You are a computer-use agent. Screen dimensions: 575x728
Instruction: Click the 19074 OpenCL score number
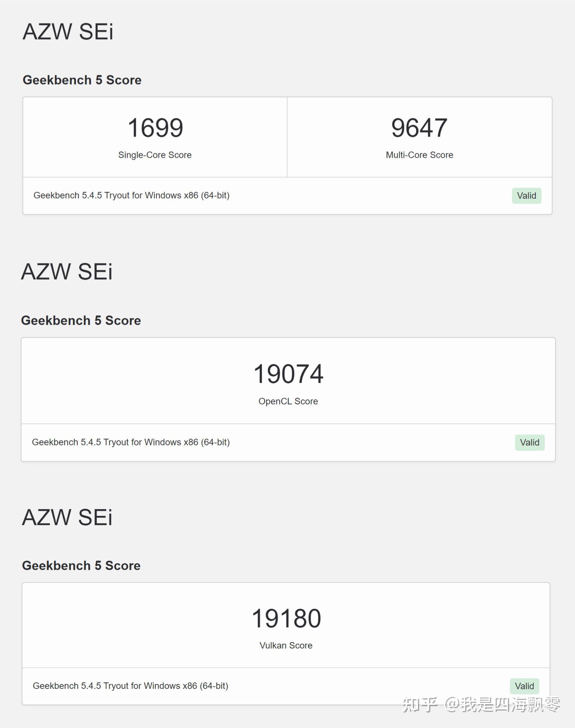tap(288, 374)
